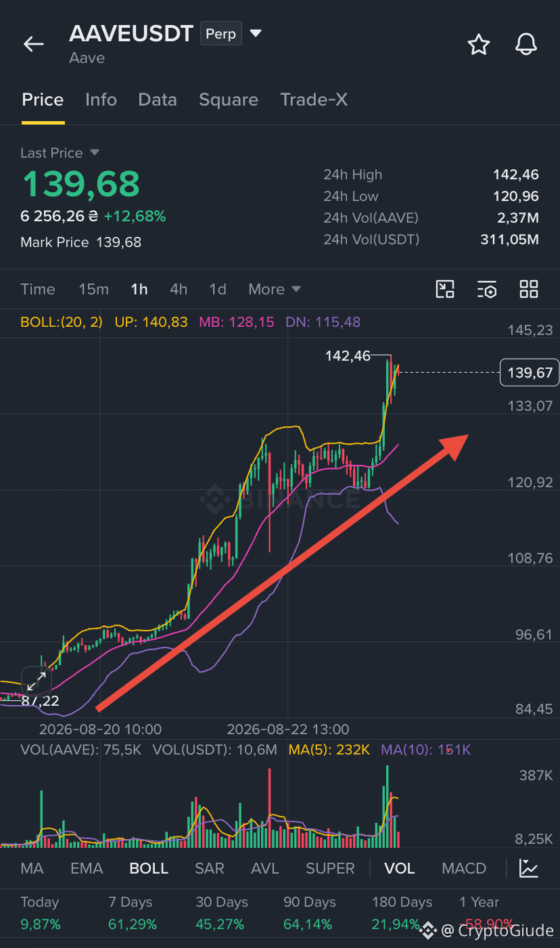The image size is (560, 948).
Task: Open chart indicator settings icon
Action: click(x=487, y=289)
